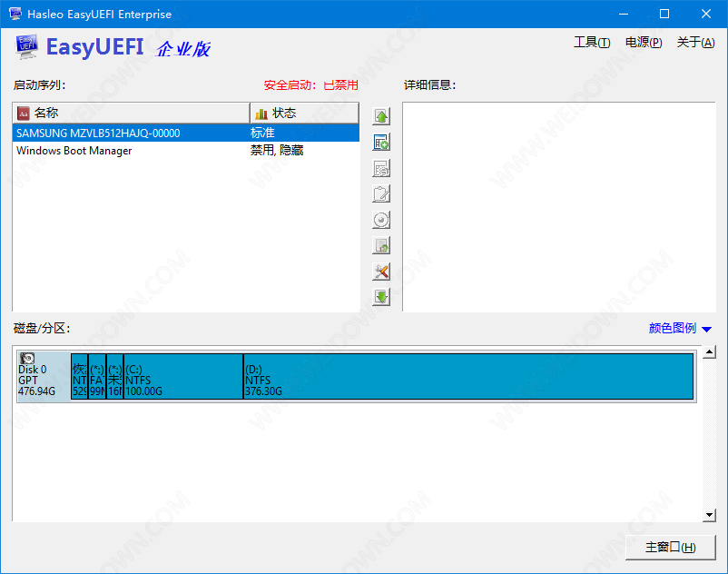Screen dimensions: 728x574
Task: Click the one-time boot entry icon
Action: [381, 220]
